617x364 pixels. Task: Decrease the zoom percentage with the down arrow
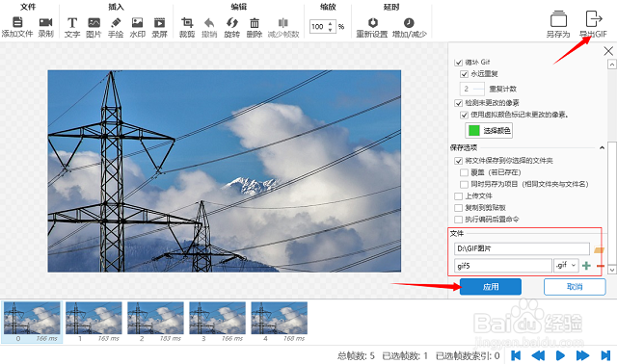[330, 30]
